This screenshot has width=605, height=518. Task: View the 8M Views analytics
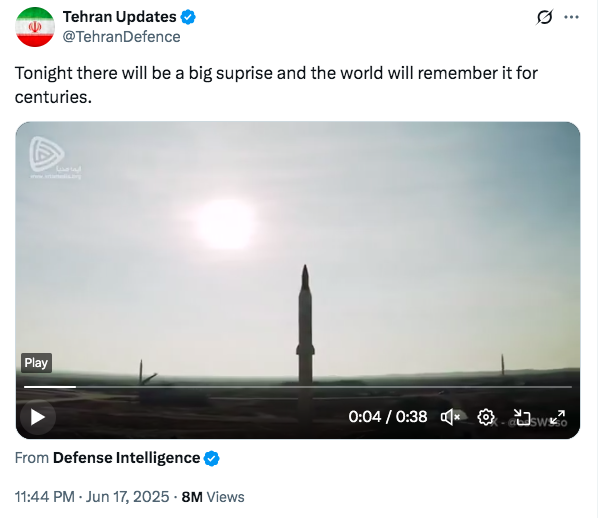coord(213,497)
